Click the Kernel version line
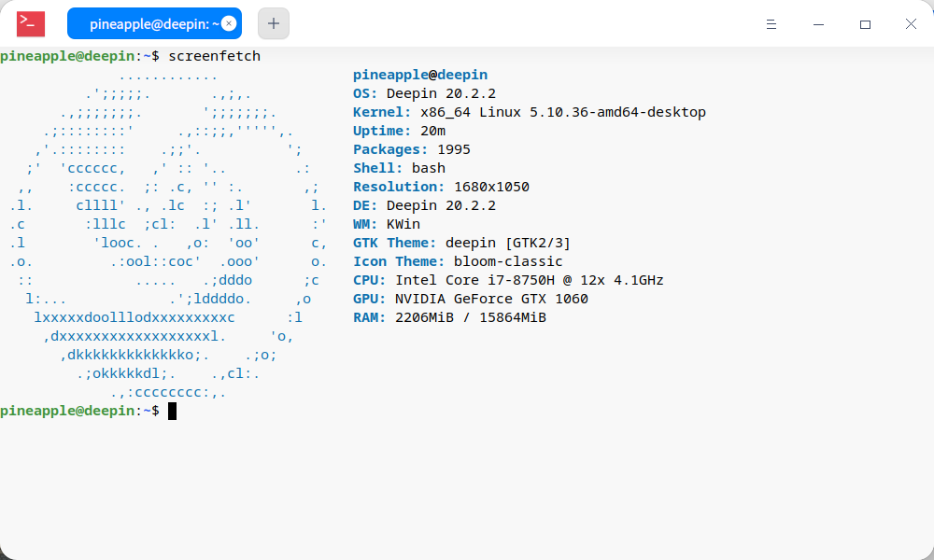Image resolution: width=934 pixels, height=560 pixels. [x=529, y=112]
